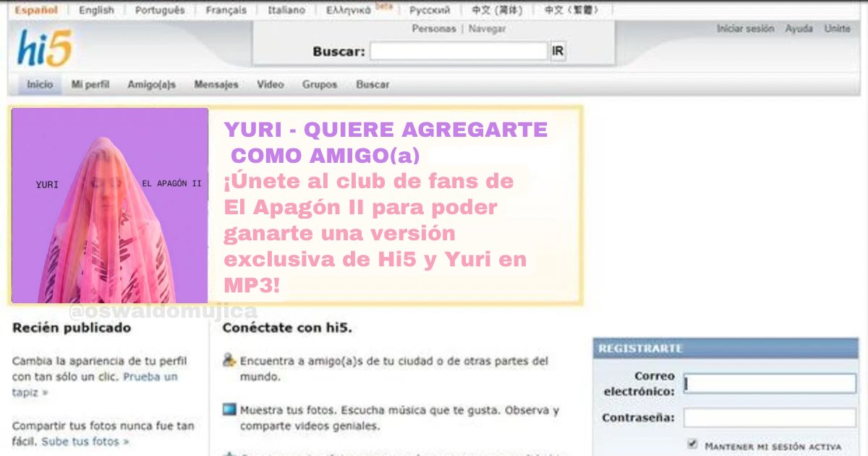This screenshot has height=456, width=868.
Task: Open the Inicio tab
Action: pyautogui.click(x=40, y=85)
